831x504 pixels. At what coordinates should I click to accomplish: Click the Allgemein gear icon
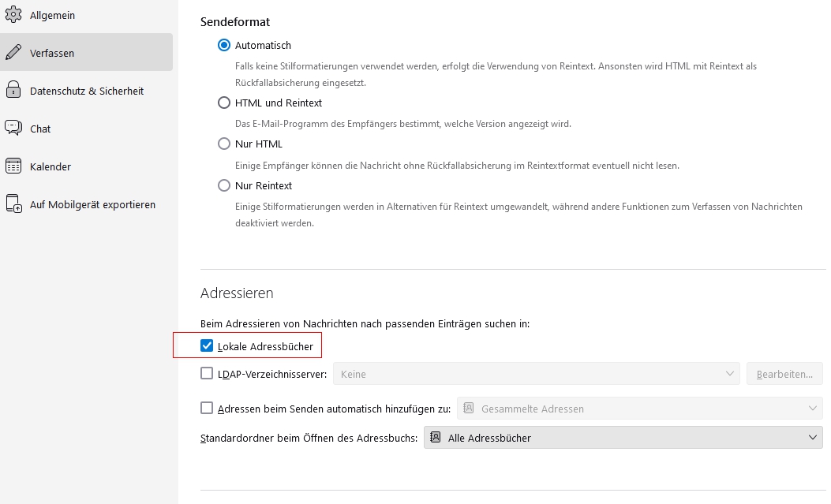(x=13, y=15)
